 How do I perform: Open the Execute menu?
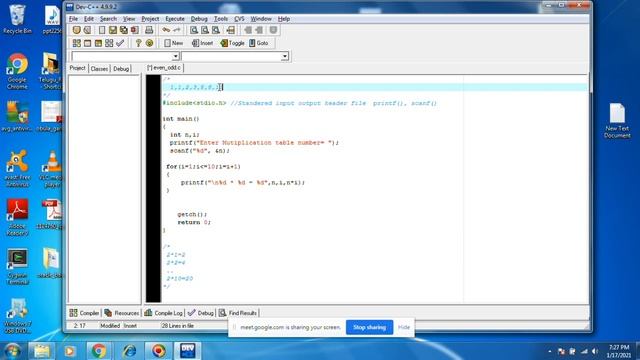[175, 19]
